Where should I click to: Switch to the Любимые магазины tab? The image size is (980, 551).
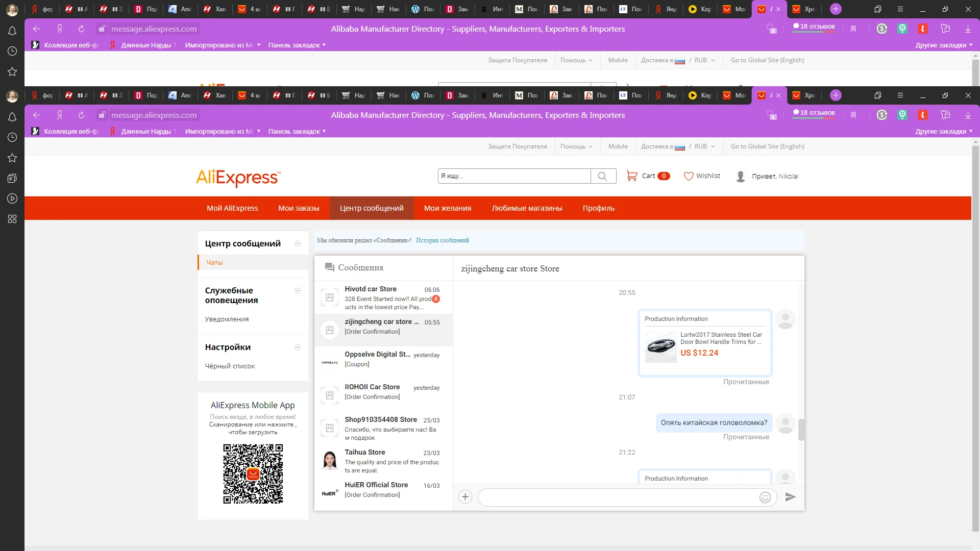coord(527,208)
